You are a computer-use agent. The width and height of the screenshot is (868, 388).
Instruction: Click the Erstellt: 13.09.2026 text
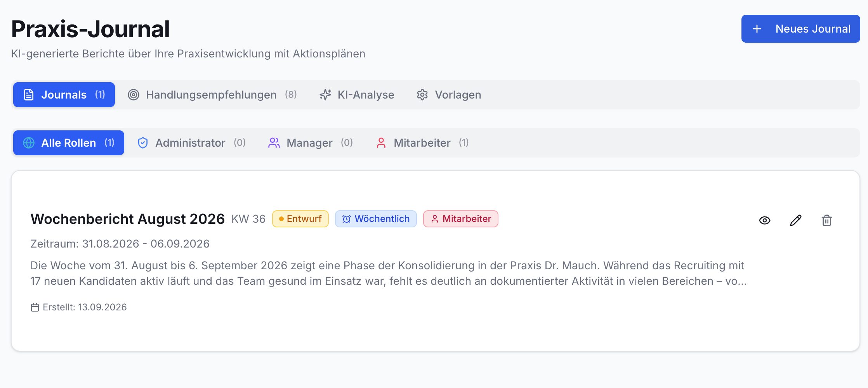tap(85, 307)
